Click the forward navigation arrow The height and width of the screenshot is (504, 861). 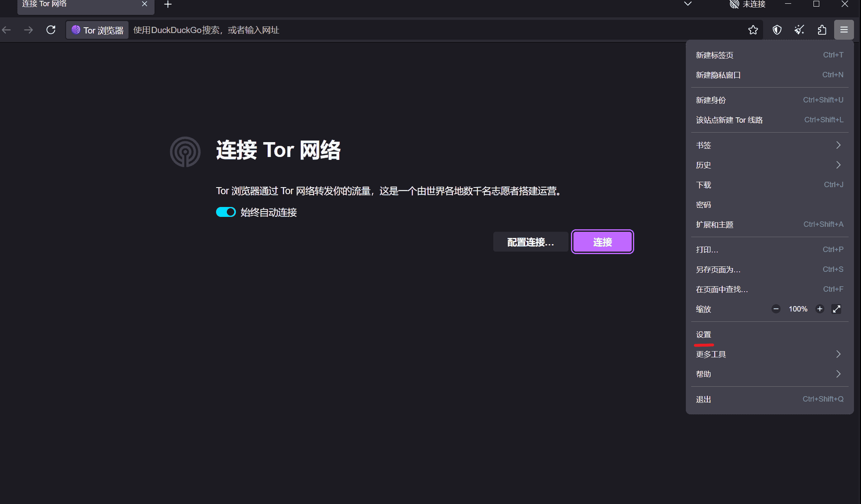(x=29, y=30)
